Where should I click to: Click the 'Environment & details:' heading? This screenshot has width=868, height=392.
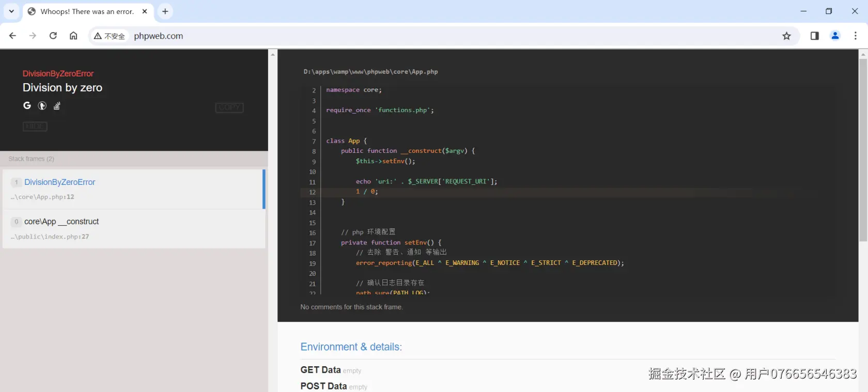(x=351, y=347)
